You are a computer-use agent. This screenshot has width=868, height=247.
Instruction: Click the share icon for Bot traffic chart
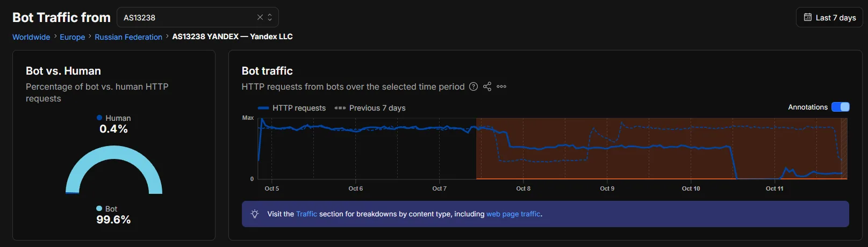point(487,86)
